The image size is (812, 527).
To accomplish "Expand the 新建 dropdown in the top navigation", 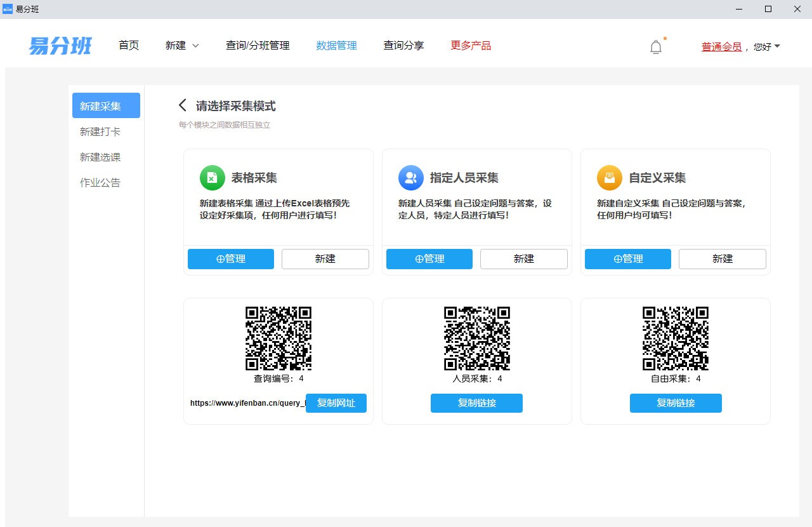I will pyautogui.click(x=182, y=46).
